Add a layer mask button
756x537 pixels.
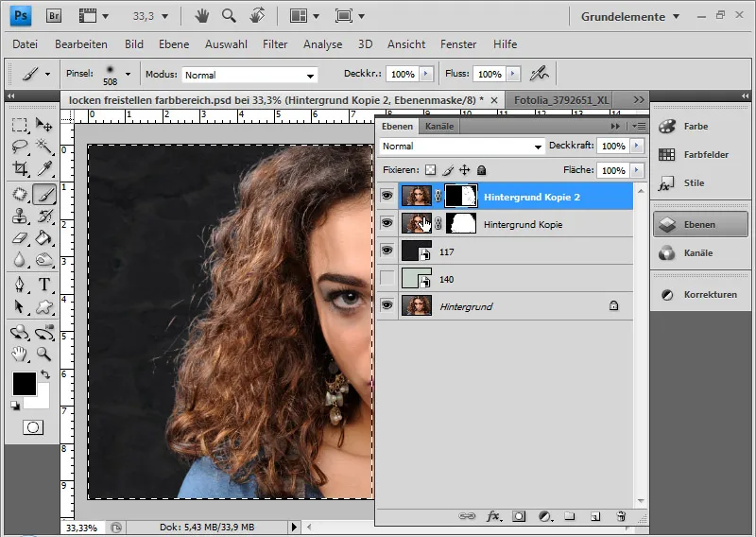(x=519, y=516)
